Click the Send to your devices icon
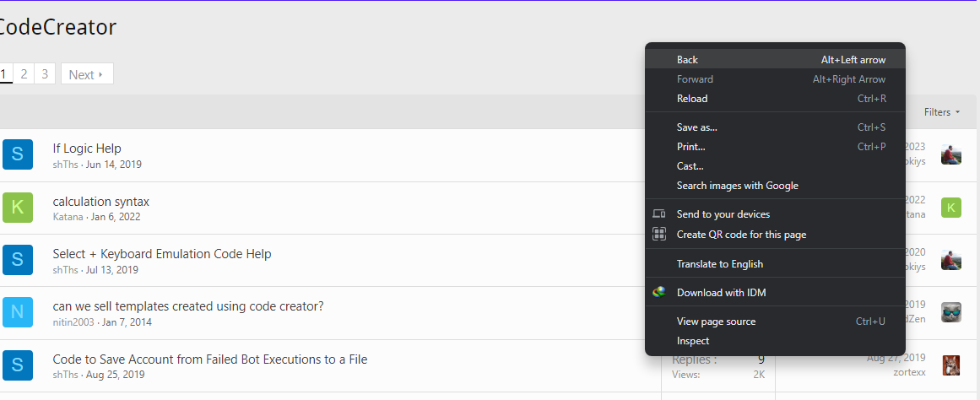Screen dimensions: 980x400 click(658, 214)
